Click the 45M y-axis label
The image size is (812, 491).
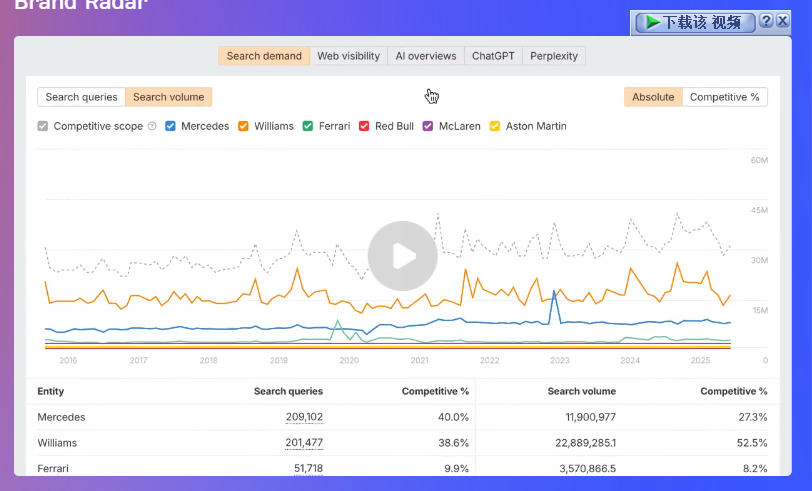point(759,210)
